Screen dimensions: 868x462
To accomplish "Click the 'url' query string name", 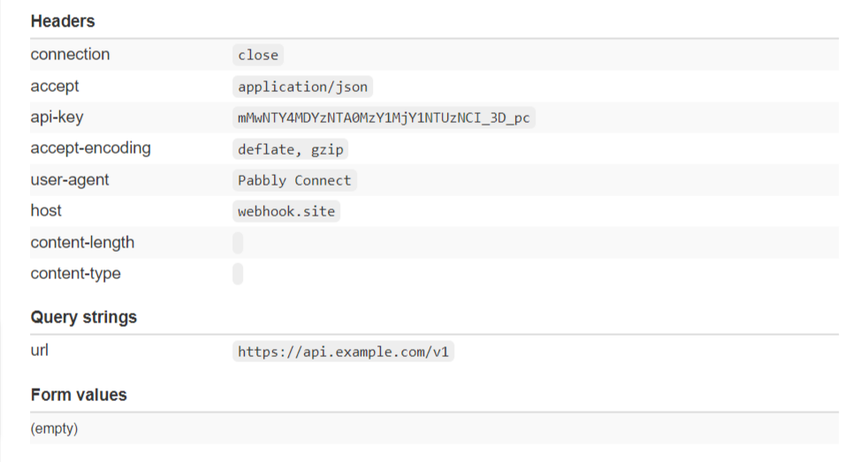I will coord(39,350).
